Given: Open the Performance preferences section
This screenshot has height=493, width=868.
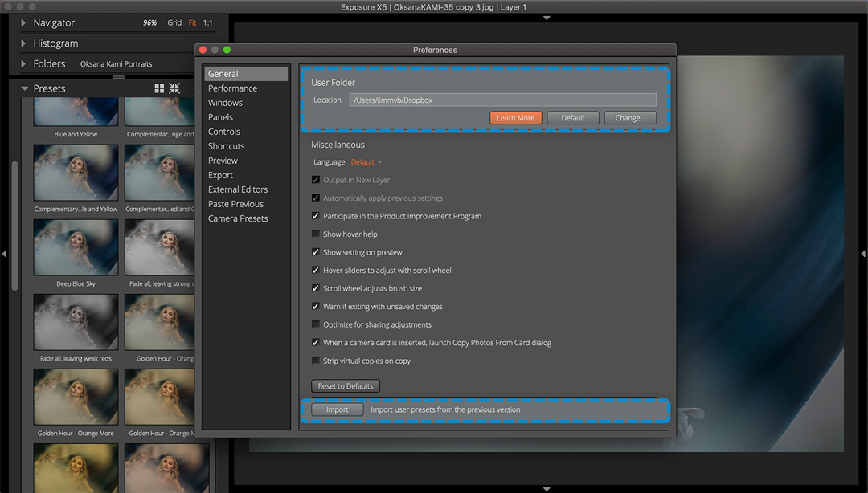Looking at the screenshot, I should click(232, 88).
